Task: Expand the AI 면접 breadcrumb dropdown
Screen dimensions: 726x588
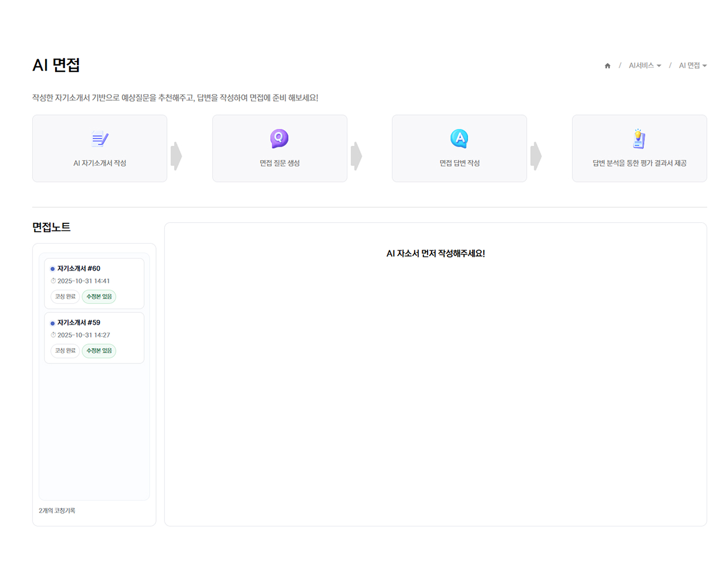Action: point(693,66)
